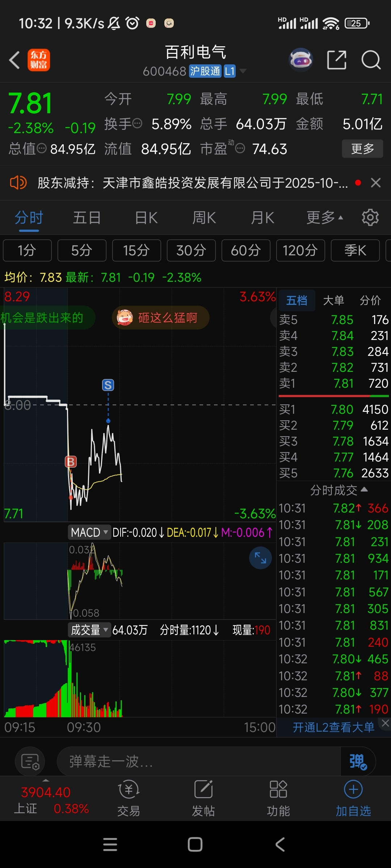The width and height of the screenshot is (391, 868).
Task: Switch to the 五日 tab
Action: [87, 218]
